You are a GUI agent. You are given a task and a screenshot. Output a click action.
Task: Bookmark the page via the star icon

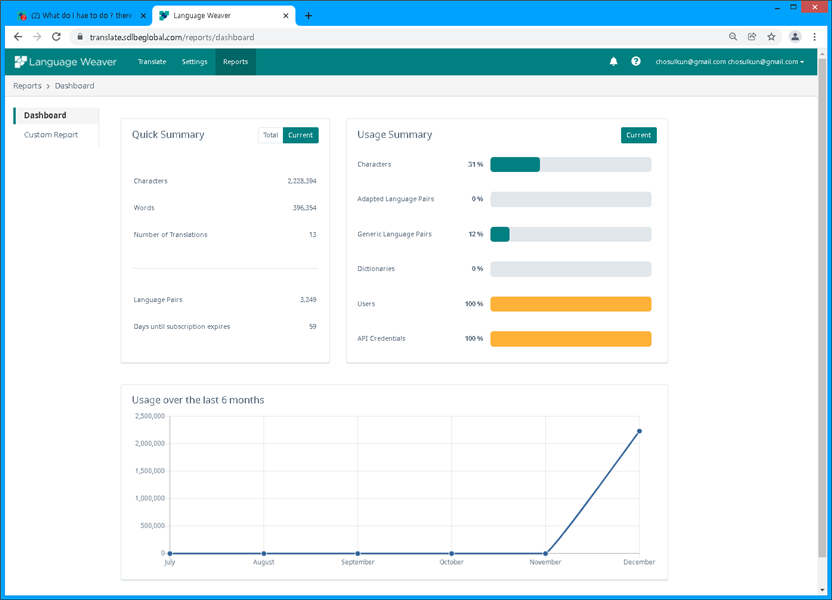(x=771, y=36)
